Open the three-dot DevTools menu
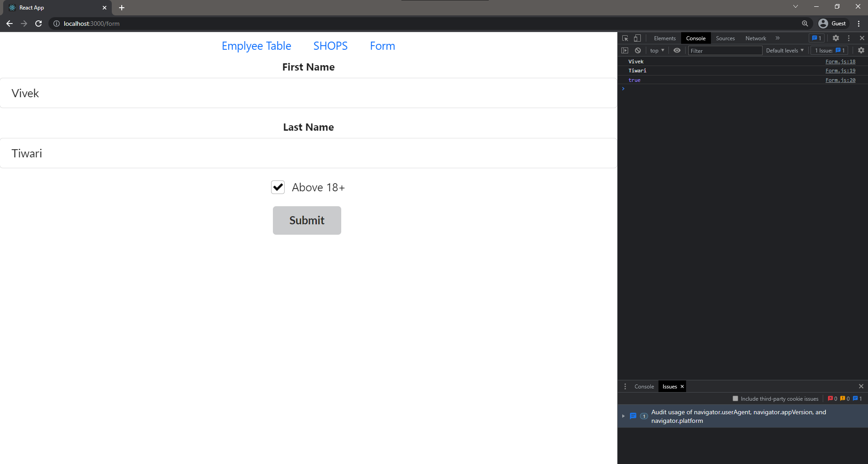The image size is (868, 464). click(849, 38)
